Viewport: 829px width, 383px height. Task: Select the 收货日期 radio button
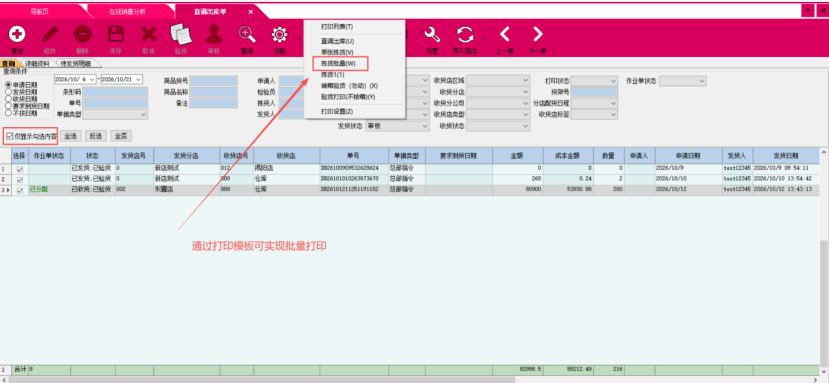coord(8,99)
